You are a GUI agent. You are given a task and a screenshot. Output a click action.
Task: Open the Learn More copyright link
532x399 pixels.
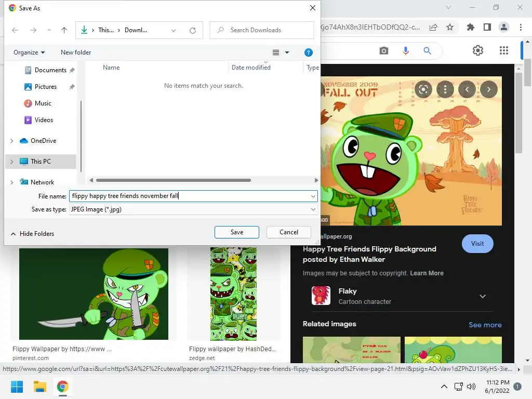(x=427, y=273)
